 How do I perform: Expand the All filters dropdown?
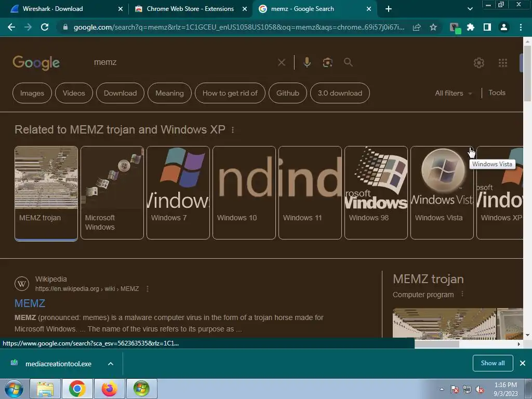454,93
